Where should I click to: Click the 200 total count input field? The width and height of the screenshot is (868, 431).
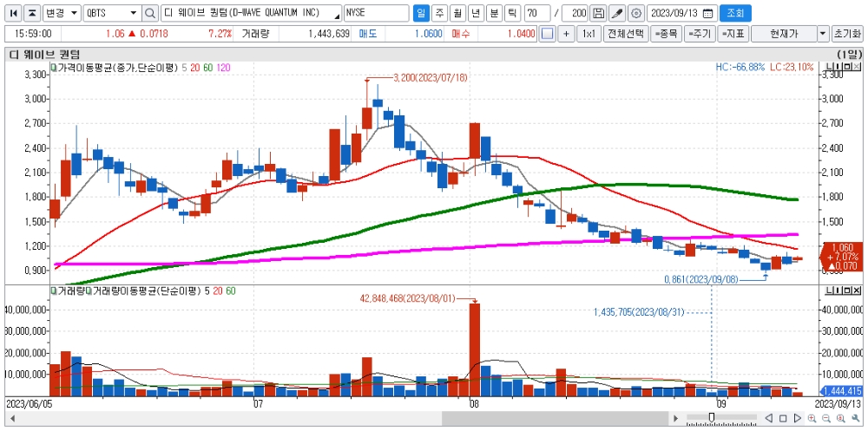(575, 13)
